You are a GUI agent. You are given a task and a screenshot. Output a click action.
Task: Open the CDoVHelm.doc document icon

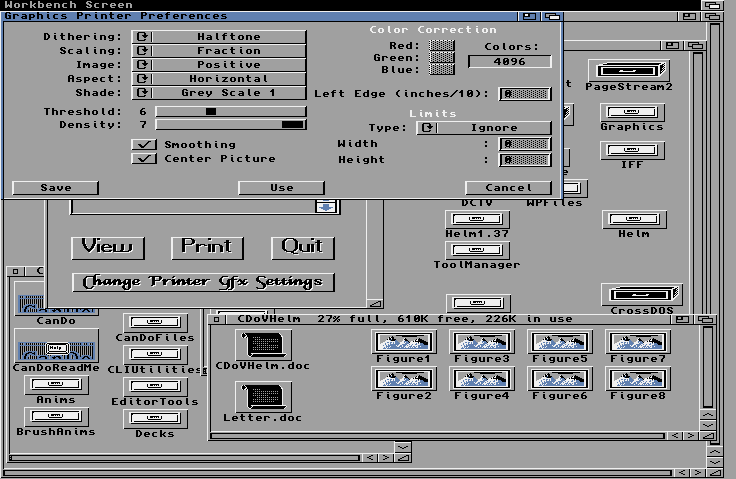click(263, 345)
